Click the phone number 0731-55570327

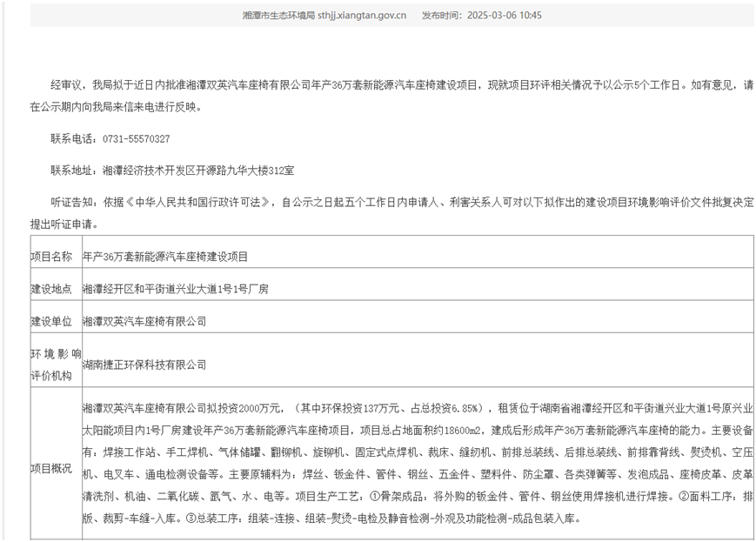[137, 139]
